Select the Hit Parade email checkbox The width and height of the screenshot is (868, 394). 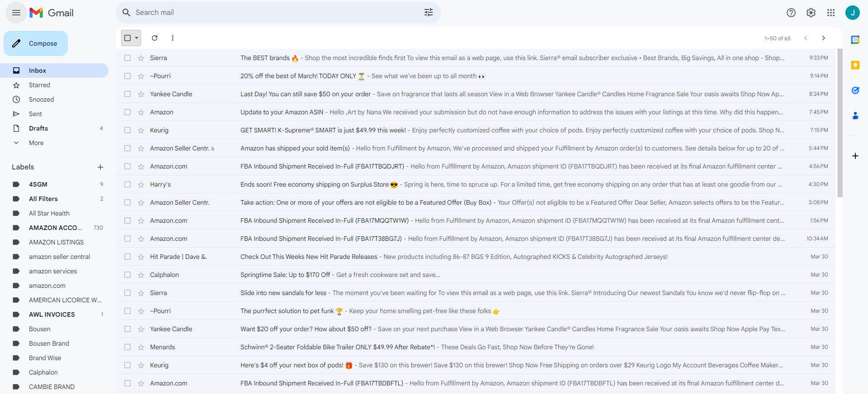click(x=127, y=257)
